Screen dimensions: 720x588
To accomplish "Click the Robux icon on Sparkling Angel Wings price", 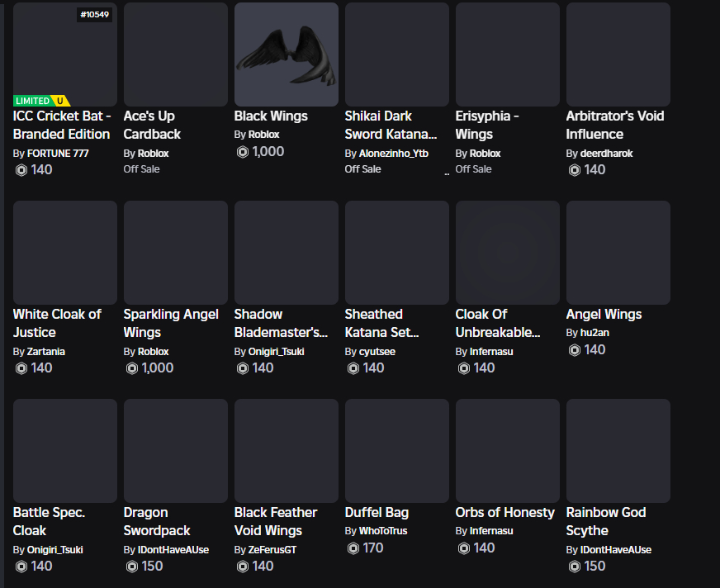I will [x=132, y=368].
